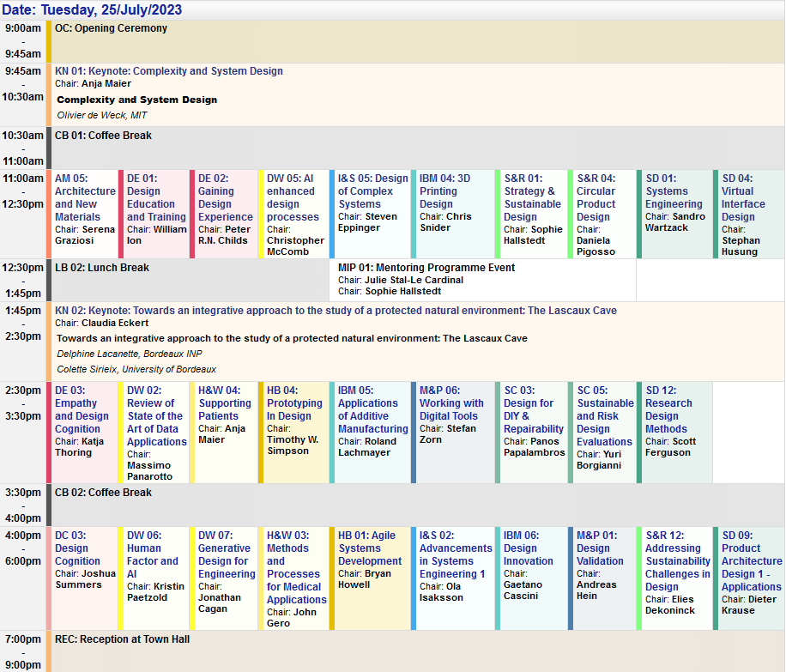Screen dimensions: 786x672
Task: Click chair name Stephan Husung
Action: pyautogui.click(x=741, y=246)
